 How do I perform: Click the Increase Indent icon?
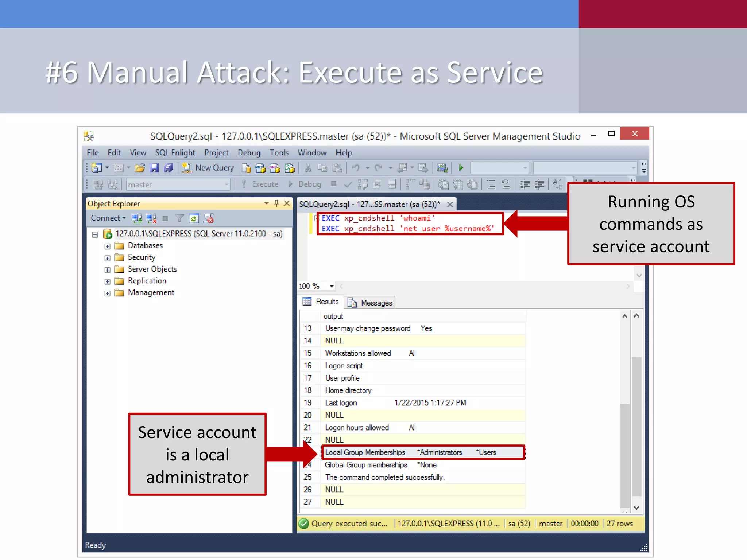click(x=539, y=184)
